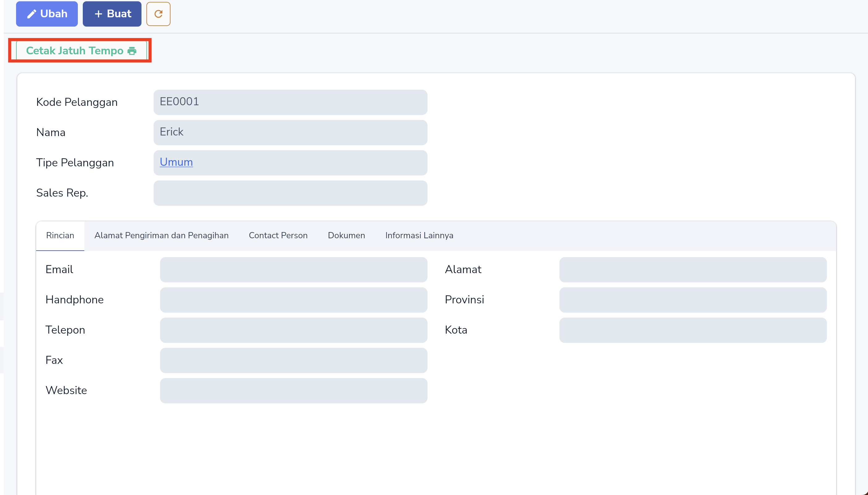
Task: Click the Fax label
Action: [54, 360]
